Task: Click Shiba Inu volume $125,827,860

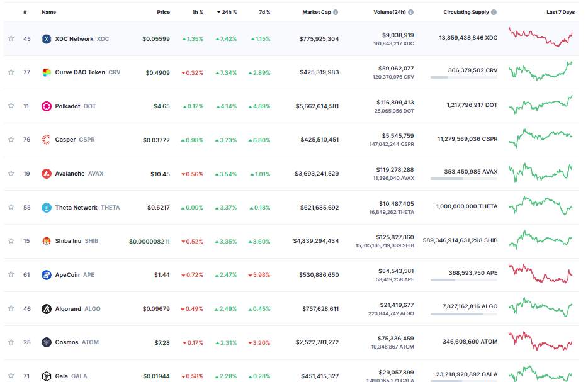Action: [x=395, y=237]
